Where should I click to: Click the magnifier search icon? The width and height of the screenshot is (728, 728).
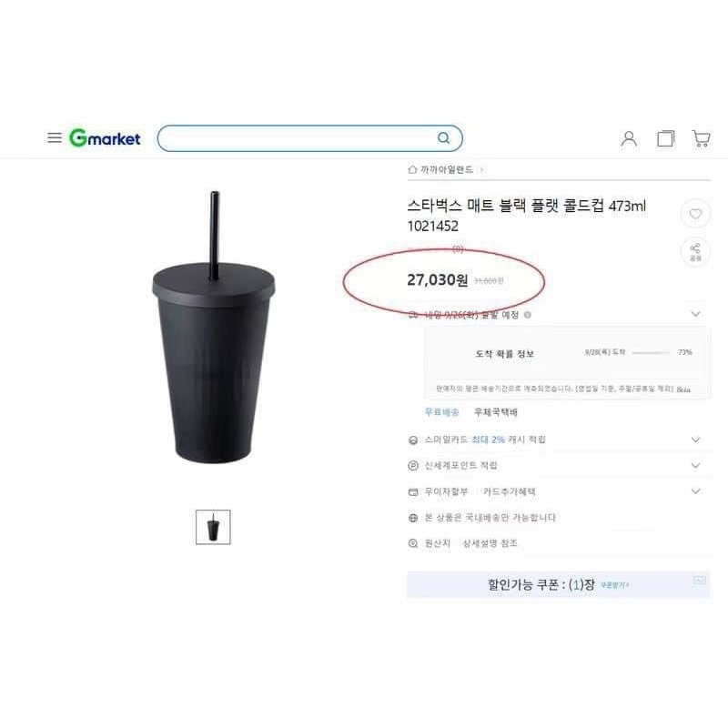444,138
